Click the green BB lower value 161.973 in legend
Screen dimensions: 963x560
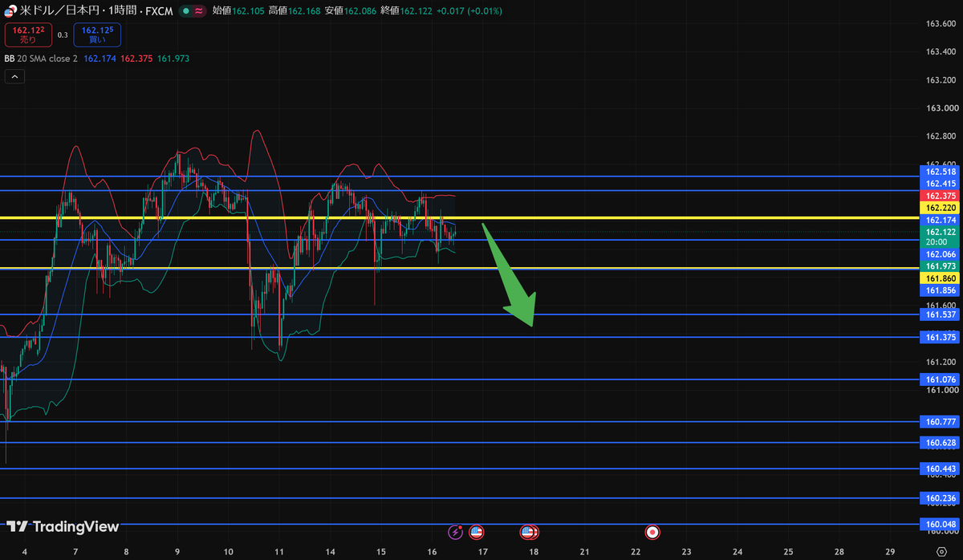point(173,59)
